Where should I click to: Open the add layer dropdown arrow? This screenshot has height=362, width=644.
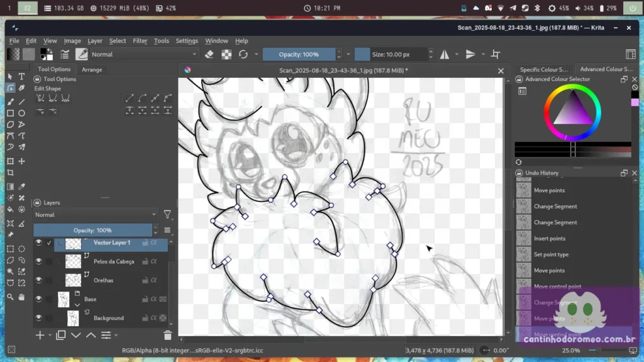(50, 336)
